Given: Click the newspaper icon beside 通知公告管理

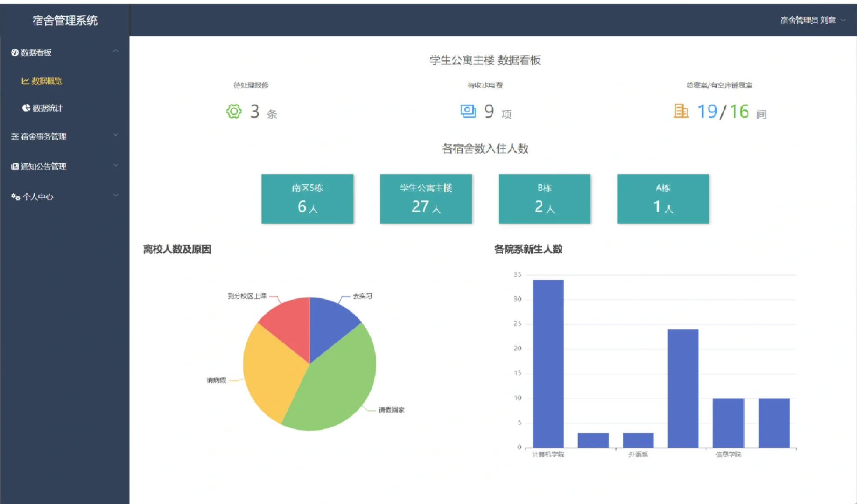Looking at the screenshot, I should (15, 167).
